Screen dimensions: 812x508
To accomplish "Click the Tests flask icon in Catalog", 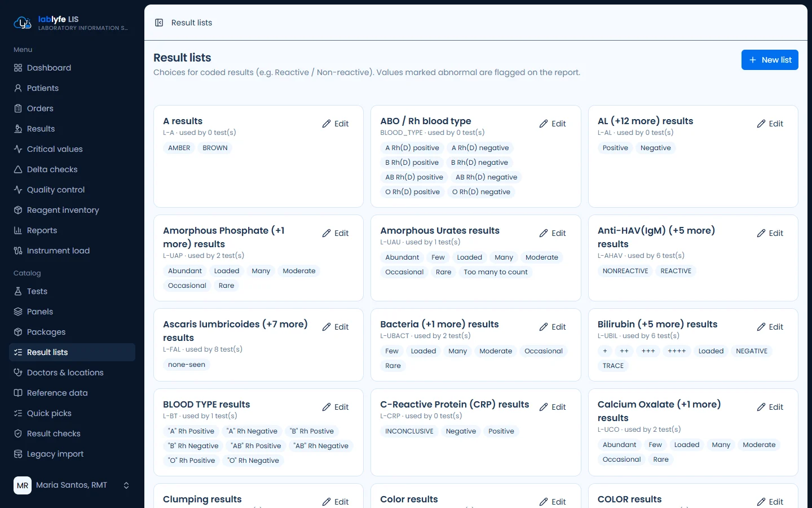I will click(18, 291).
